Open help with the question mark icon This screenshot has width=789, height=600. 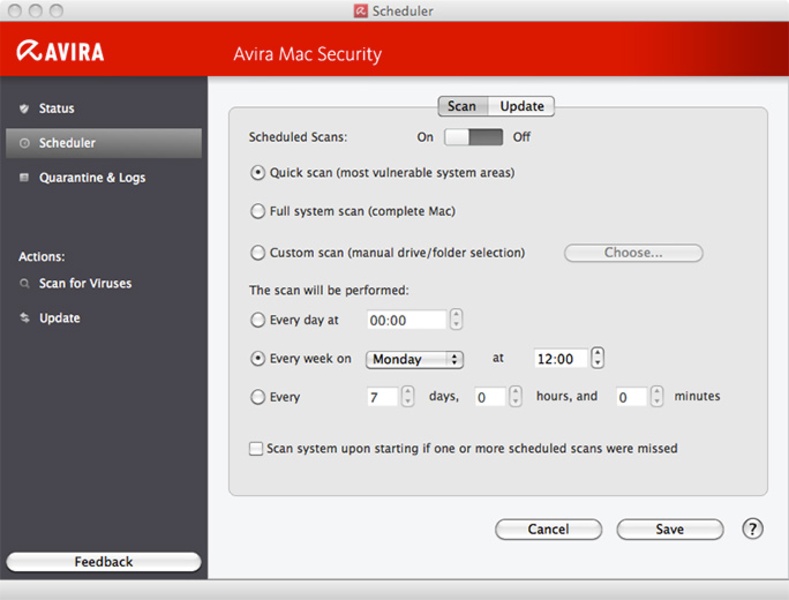point(752,529)
